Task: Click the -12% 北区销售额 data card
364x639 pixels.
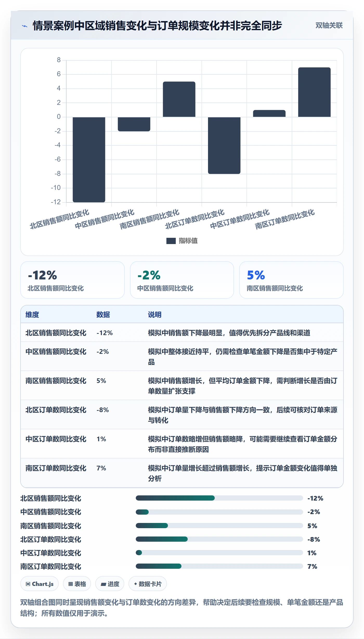Action: (x=73, y=280)
